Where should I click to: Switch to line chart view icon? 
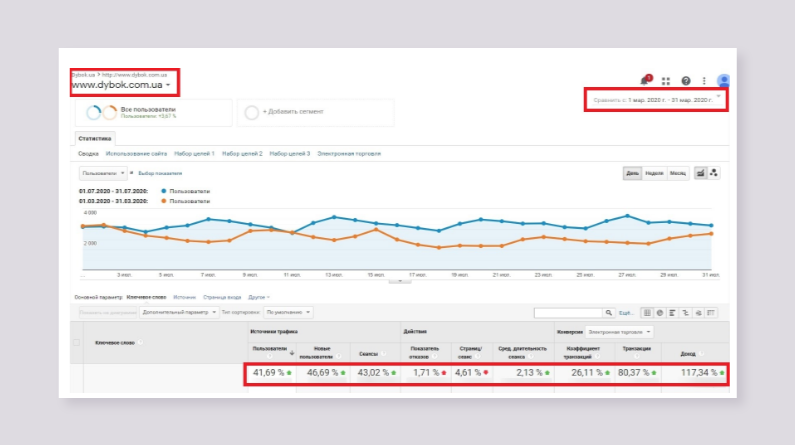[x=700, y=173]
